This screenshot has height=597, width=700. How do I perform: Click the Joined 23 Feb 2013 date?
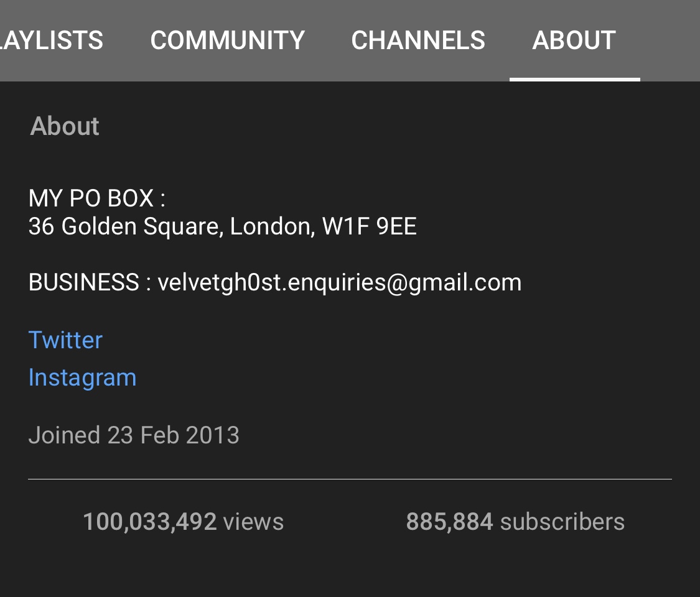coord(134,435)
